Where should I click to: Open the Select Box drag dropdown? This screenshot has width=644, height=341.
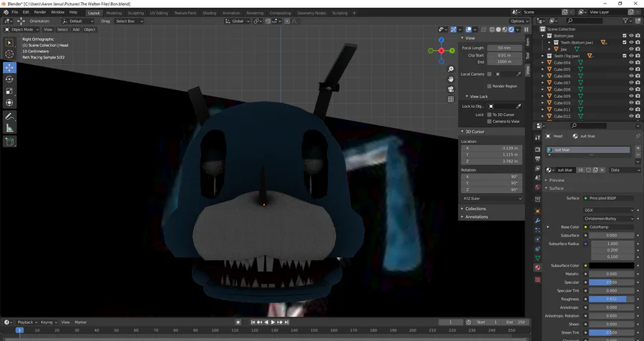[x=129, y=21]
